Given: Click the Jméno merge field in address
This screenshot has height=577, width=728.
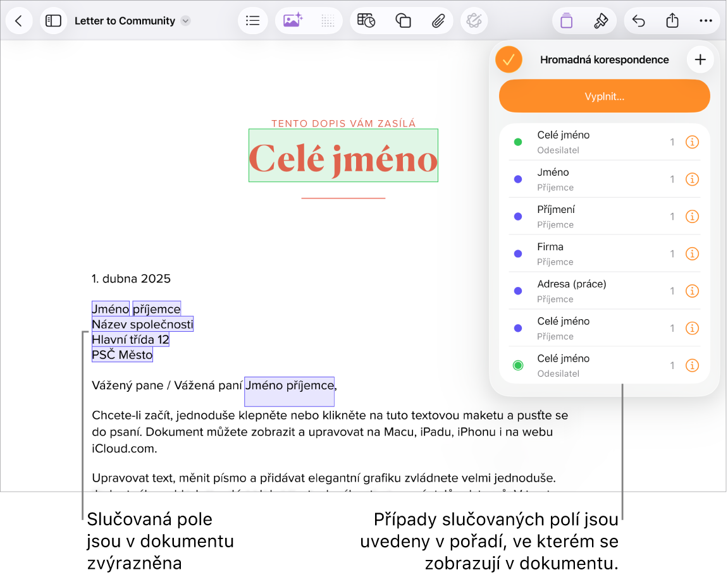Looking at the screenshot, I should [111, 309].
